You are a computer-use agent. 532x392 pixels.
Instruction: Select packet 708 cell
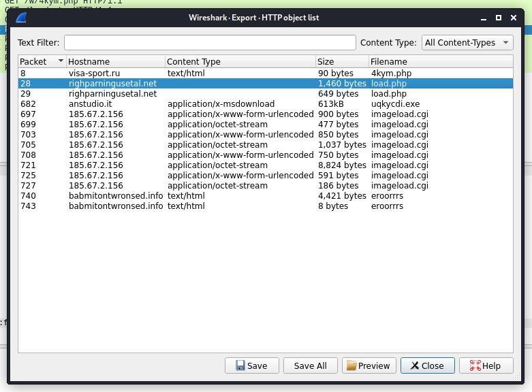28,154
